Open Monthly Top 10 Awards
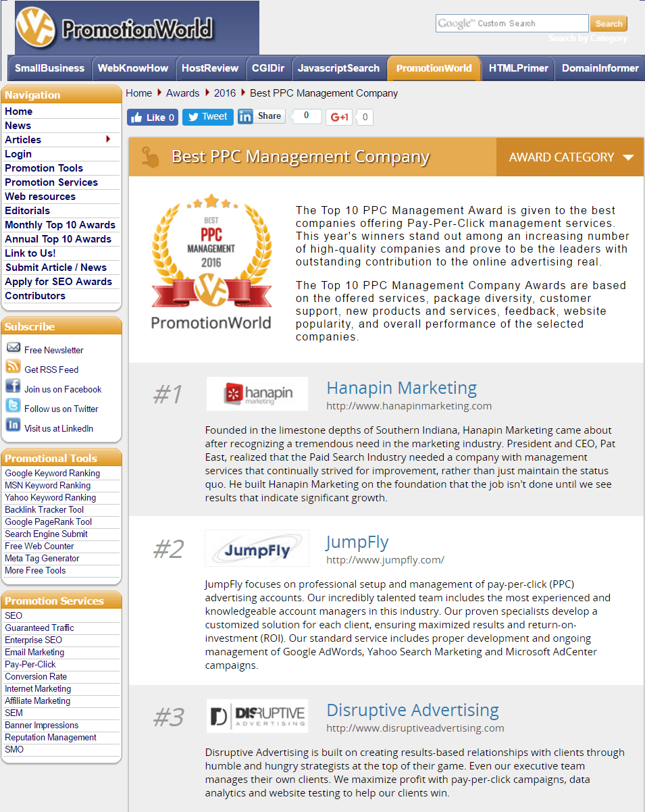645x812 pixels. [60, 225]
